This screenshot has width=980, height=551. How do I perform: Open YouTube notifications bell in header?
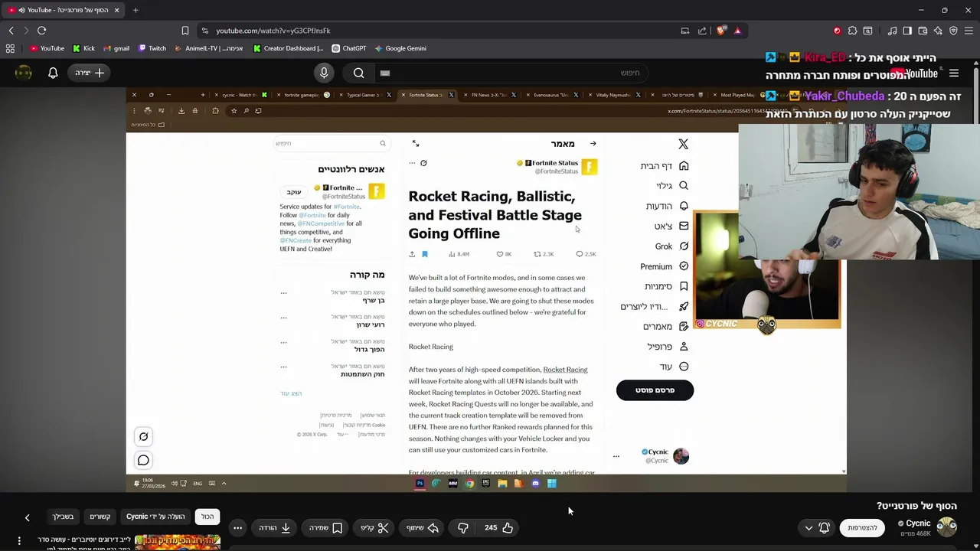click(x=53, y=73)
